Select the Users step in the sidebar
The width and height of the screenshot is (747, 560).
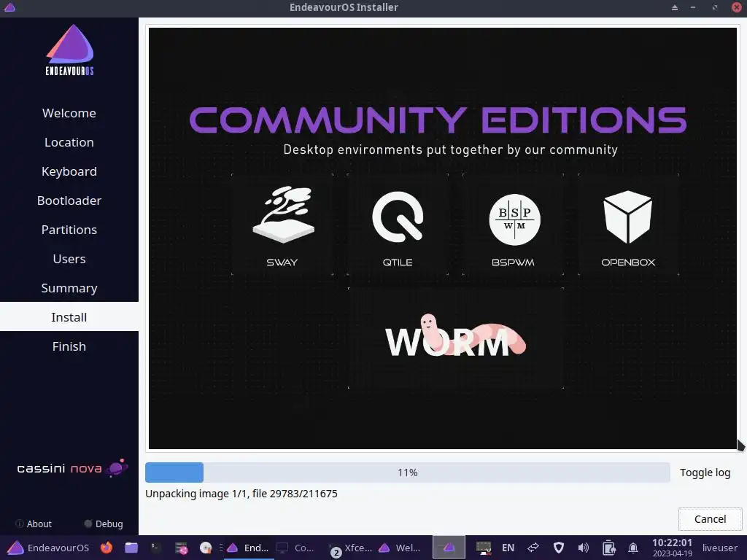[x=69, y=259]
